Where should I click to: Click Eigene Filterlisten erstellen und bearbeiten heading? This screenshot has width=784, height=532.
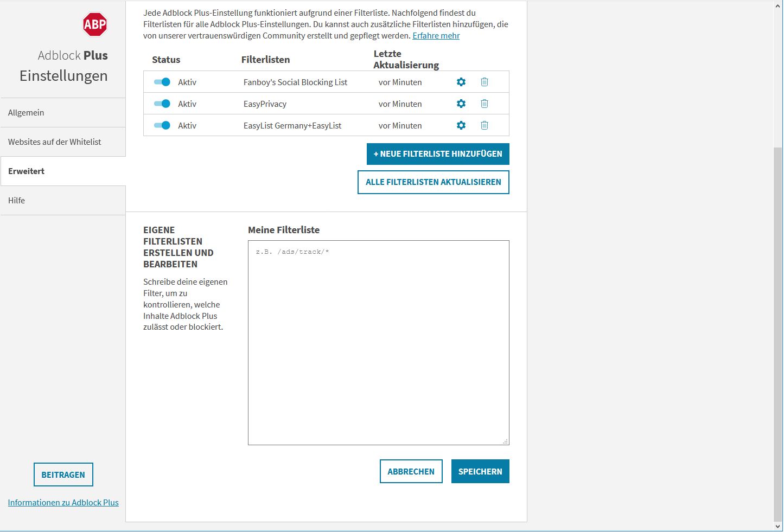pyautogui.click(x=179, y=247)
